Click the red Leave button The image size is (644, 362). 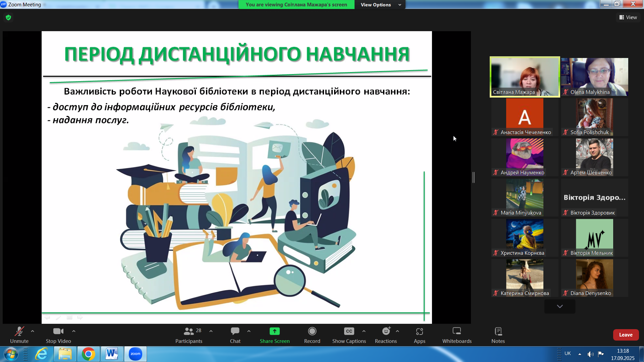[626, 335]
